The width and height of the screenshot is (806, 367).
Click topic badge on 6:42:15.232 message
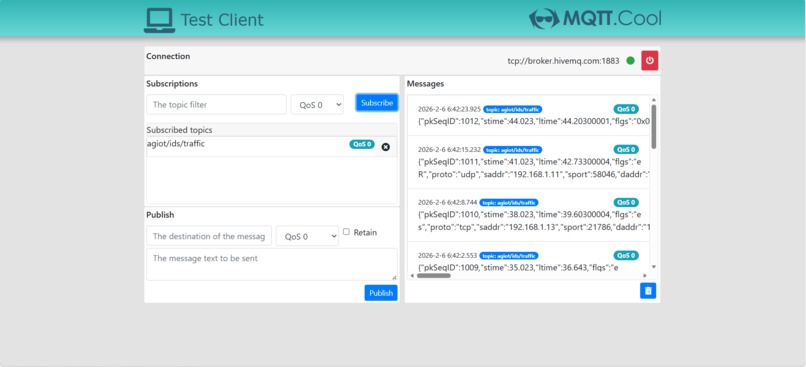512,150
